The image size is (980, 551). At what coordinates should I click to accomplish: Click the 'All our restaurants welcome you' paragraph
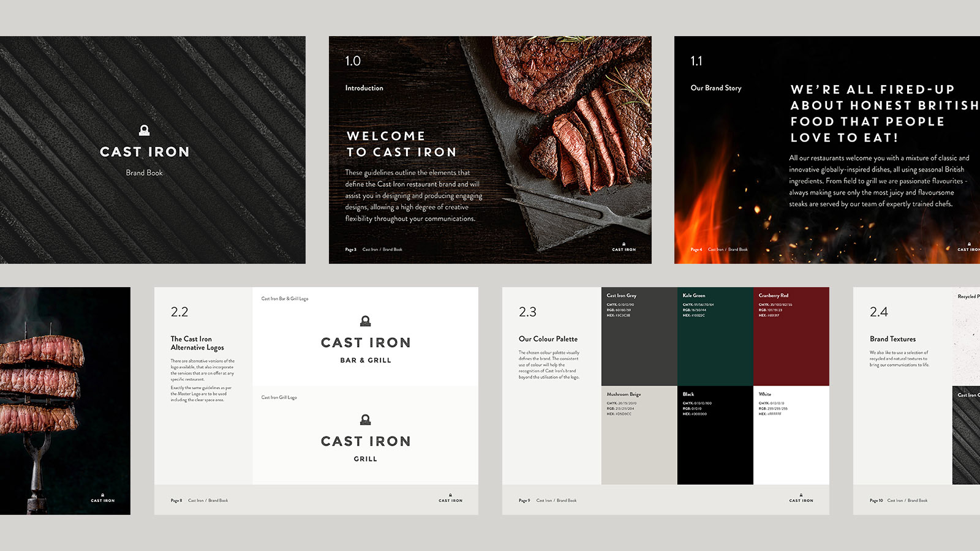click(879, 181)
